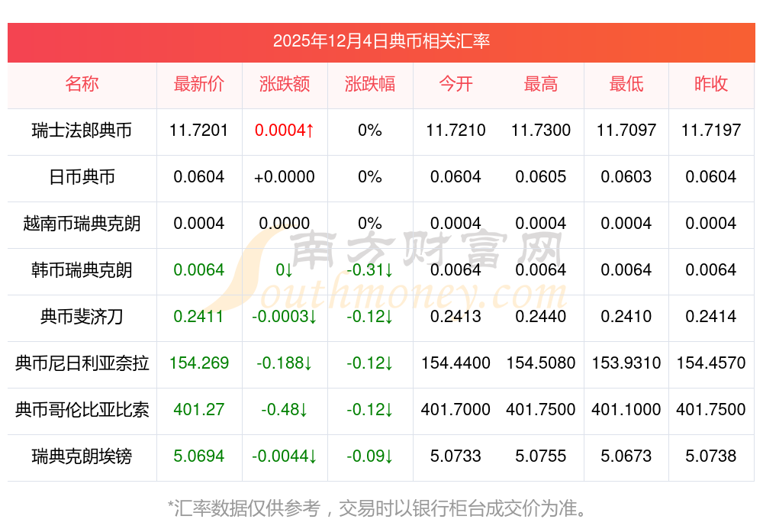The height and width of the screenshot is (532, 763).
Task: Select the 涨跌额 column header
Action: tap(285, 84)
